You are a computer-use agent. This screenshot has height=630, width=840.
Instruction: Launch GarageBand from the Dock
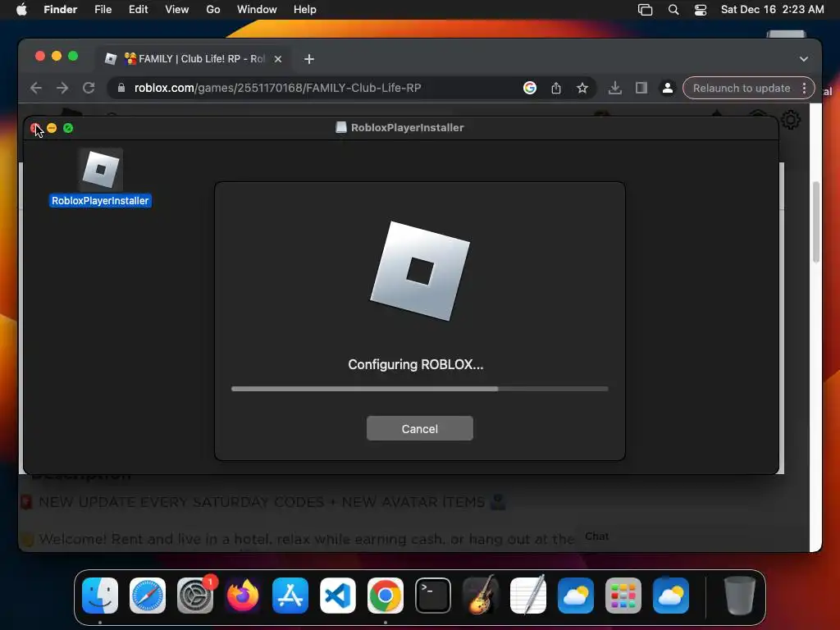[481, 596]
